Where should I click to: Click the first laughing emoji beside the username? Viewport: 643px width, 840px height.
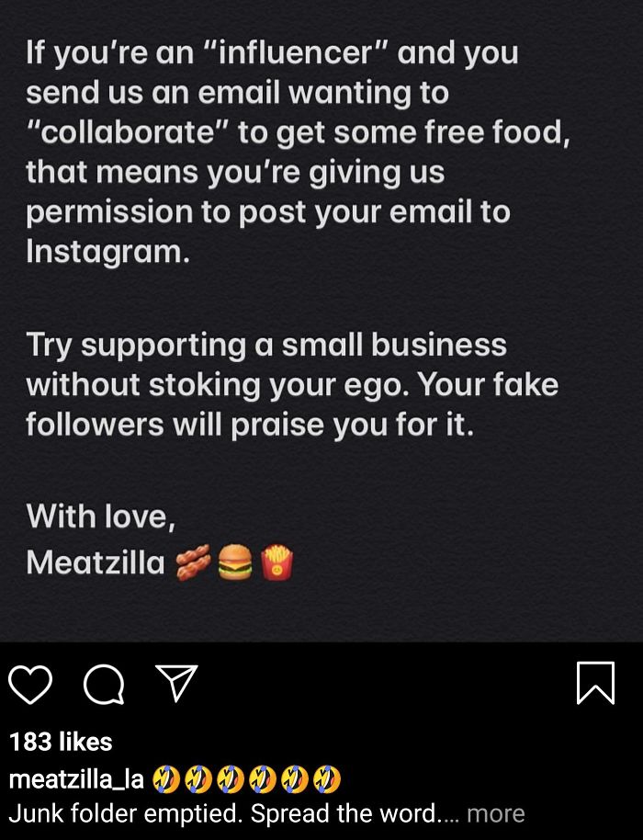(x=166, y=779)
